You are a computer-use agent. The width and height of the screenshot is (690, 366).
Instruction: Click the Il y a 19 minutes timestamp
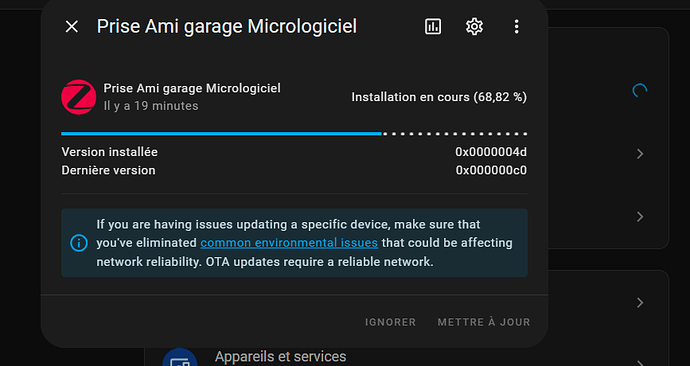[x=151, y=106]
